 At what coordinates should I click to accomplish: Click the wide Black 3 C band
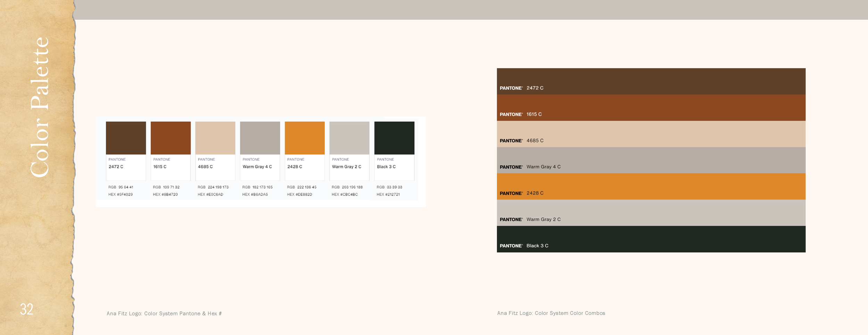coord(651,239)
